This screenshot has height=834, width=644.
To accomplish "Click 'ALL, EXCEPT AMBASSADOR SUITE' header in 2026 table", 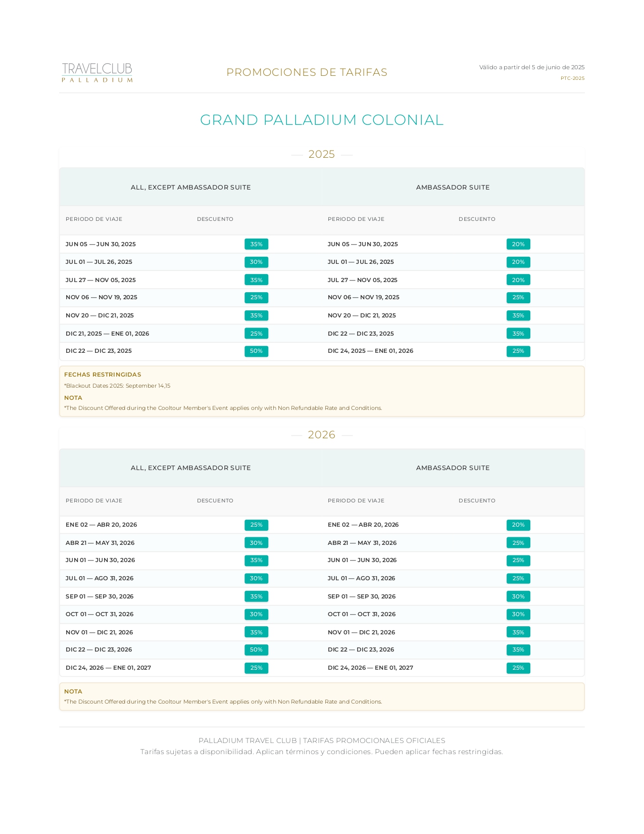I will pos(191,468).
